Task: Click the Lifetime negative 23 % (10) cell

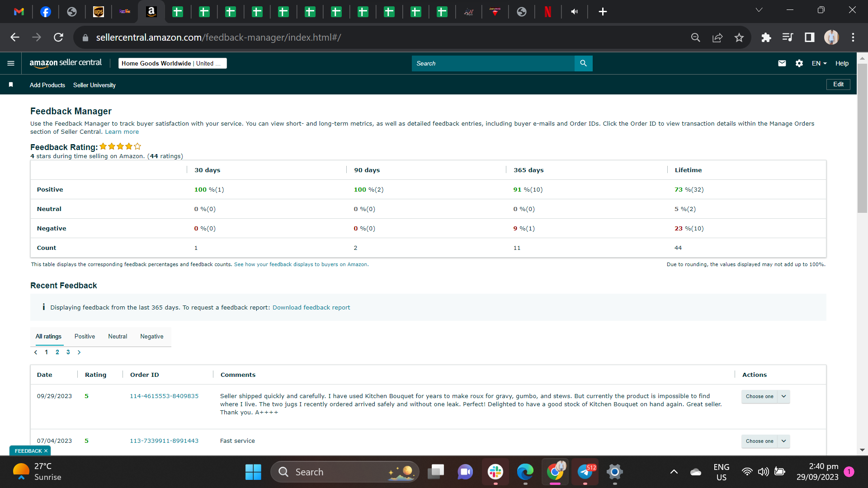Action: coord(689,229)
